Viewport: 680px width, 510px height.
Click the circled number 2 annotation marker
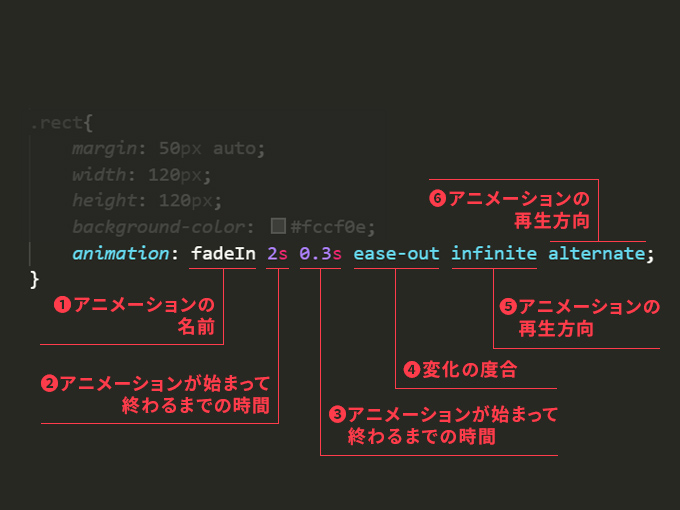[48, 383]
